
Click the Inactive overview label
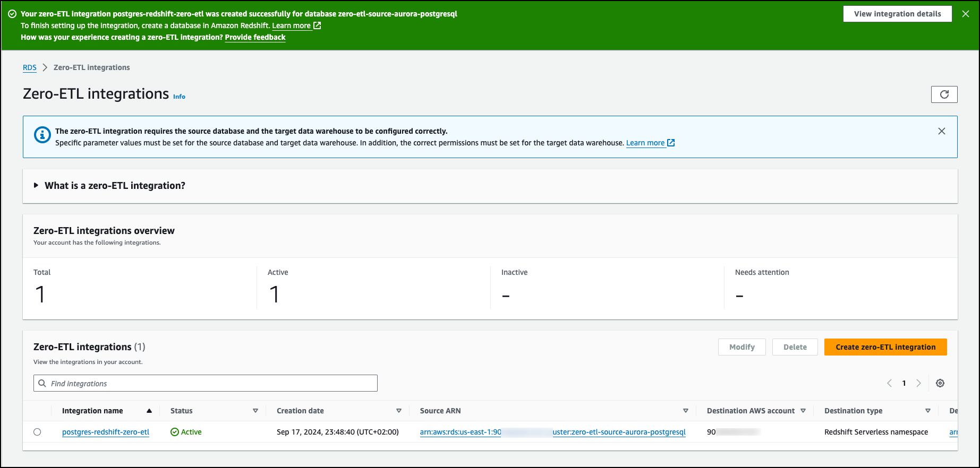point(515,272)
